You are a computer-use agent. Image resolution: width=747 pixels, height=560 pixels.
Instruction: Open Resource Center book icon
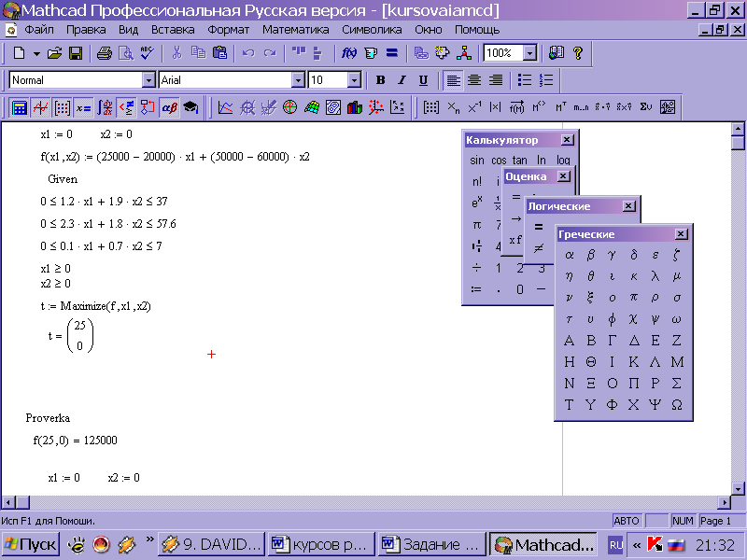click(x=557, y=53)
